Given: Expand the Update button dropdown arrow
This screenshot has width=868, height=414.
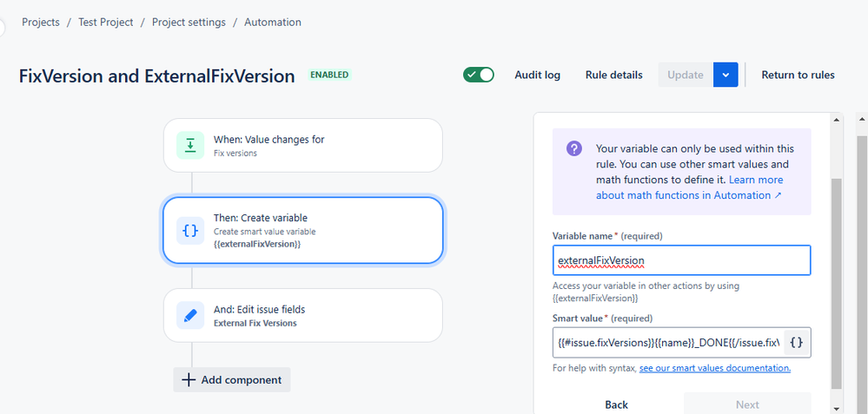Looking at the screenshot, I should pos(726,75).
